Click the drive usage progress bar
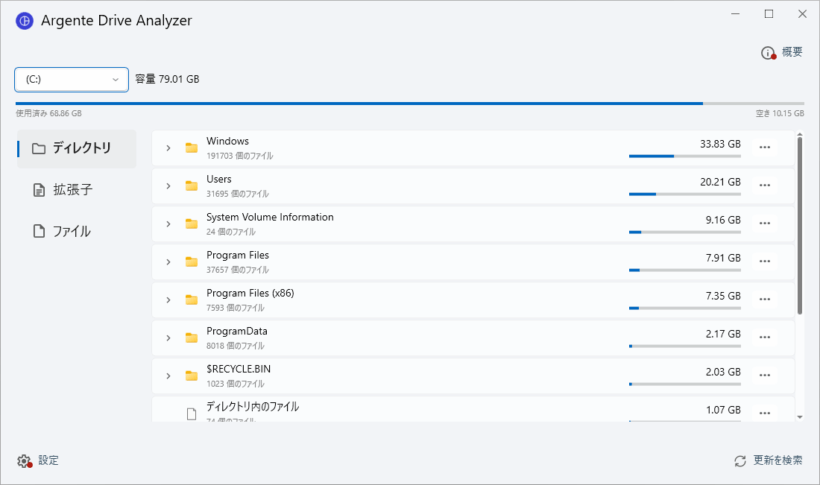 pyautogui.click(x=409, y=104)
